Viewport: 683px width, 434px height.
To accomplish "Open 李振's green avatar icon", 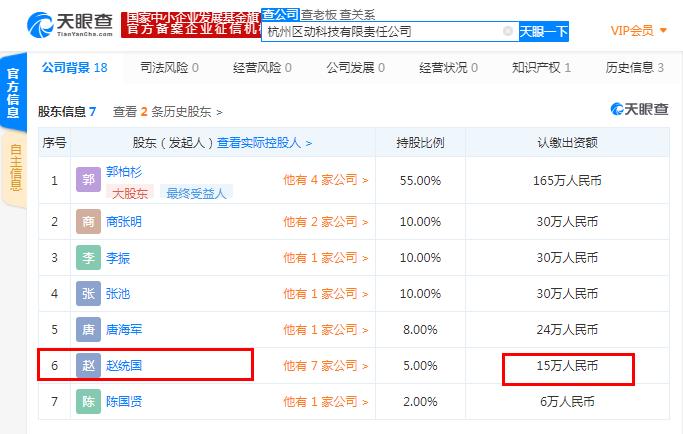I will (x=88, y=258).
